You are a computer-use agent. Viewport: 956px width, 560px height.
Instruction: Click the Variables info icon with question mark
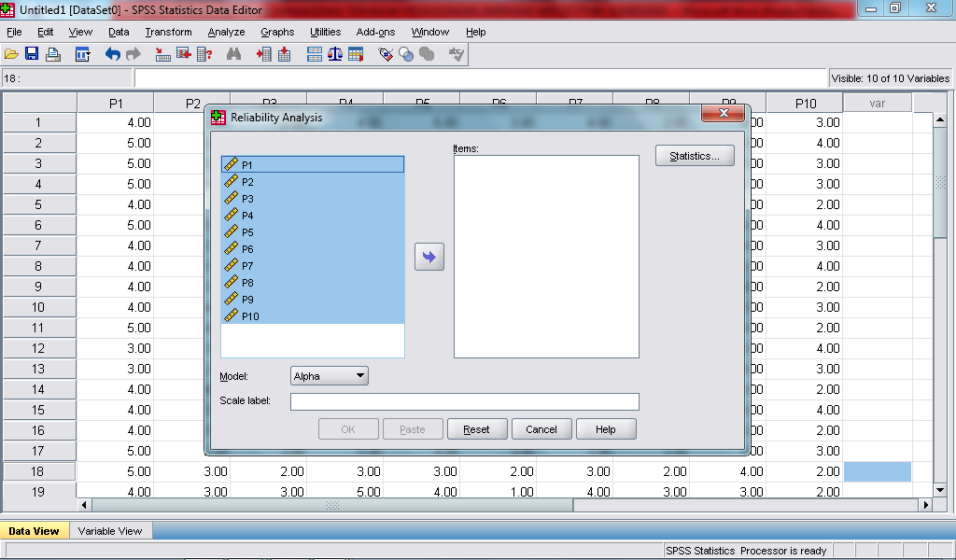204,54
